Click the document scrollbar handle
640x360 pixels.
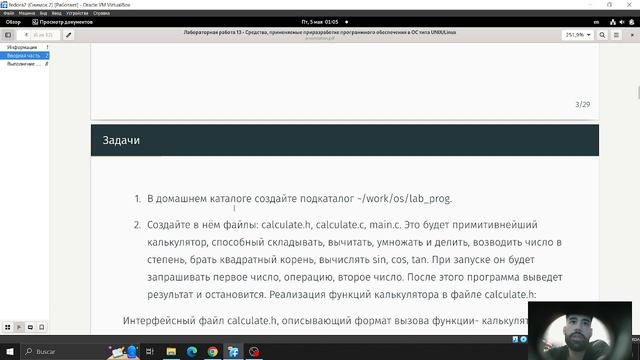pyautogui.click(x=638, y=93)
